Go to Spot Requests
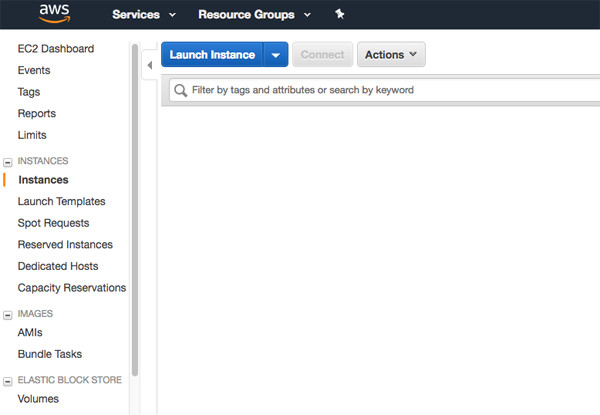This screenshot has height=415, width=600. pos(53,223)
